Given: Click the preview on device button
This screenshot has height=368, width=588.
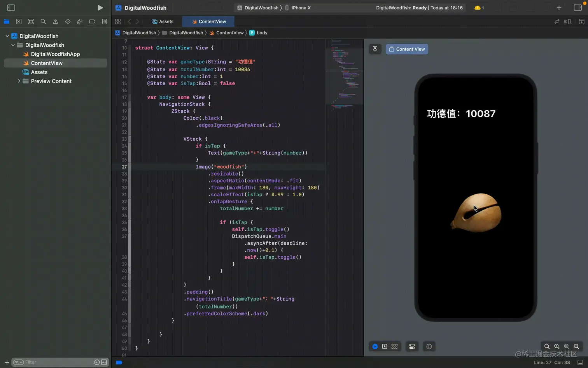Looking at the screenshot, I should (x=429, y=347).
